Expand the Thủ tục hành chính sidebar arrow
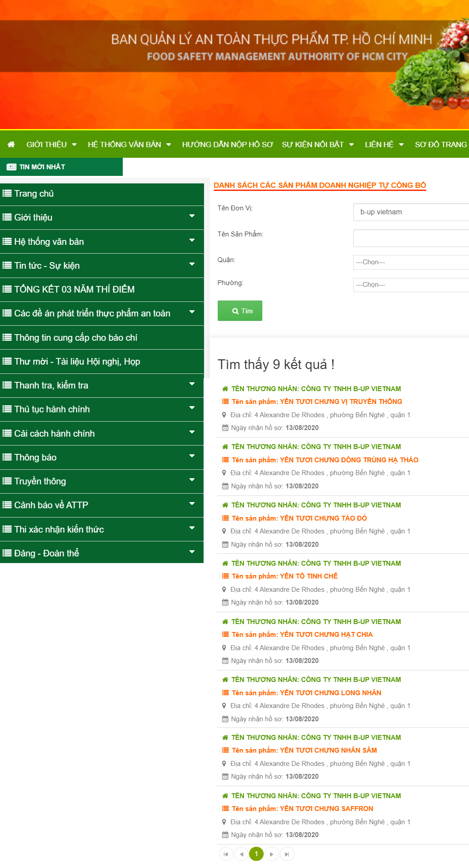 192,408
